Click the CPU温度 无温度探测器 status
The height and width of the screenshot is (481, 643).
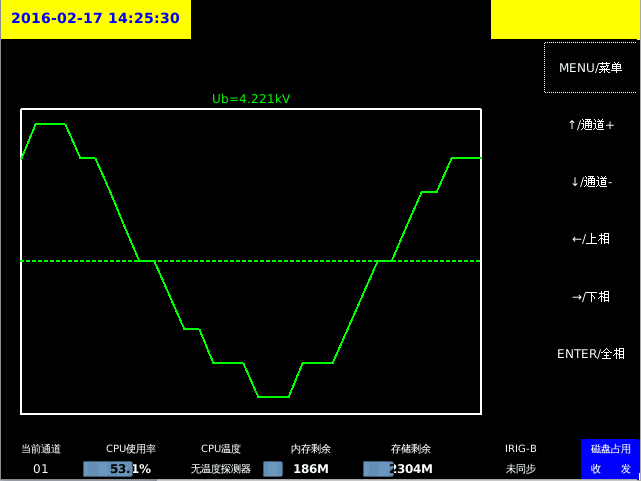tap(220, 469)
